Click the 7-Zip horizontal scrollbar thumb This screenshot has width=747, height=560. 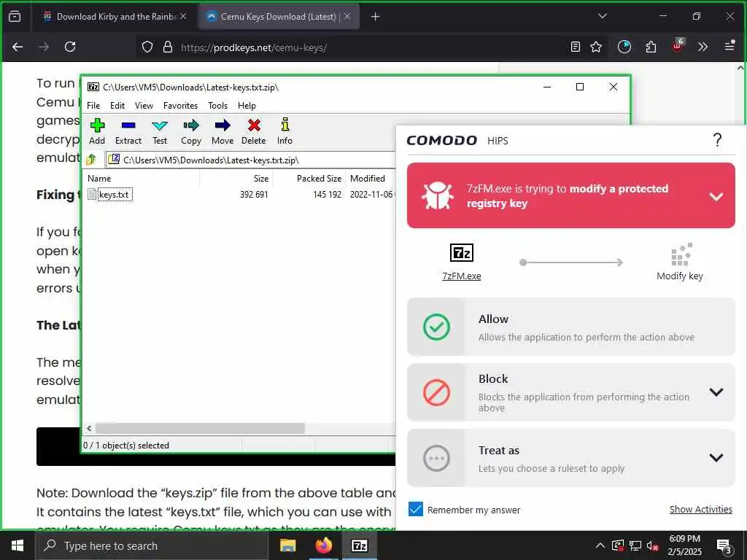pyautogui.click(x=200, y=428)
